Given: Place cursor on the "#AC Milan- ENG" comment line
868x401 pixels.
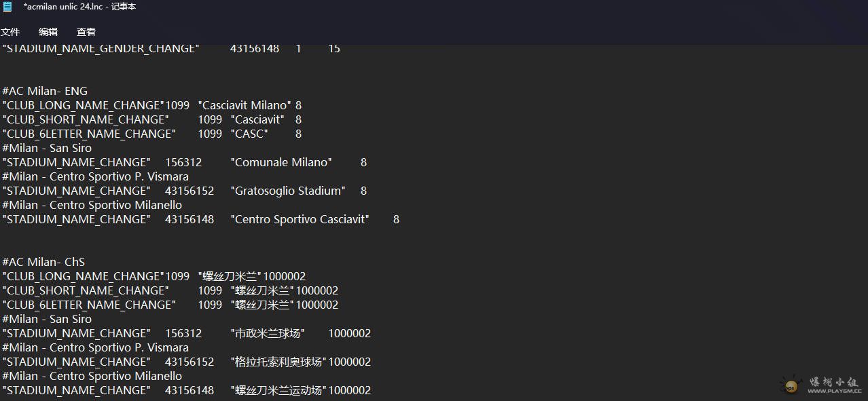Looking at the screenshot, I should point(45,91).
